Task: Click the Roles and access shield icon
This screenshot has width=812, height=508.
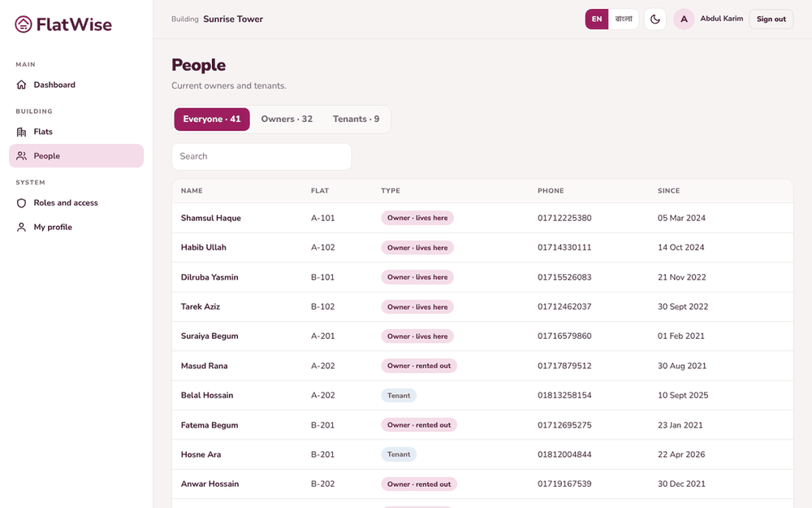Action: point(21,202)
